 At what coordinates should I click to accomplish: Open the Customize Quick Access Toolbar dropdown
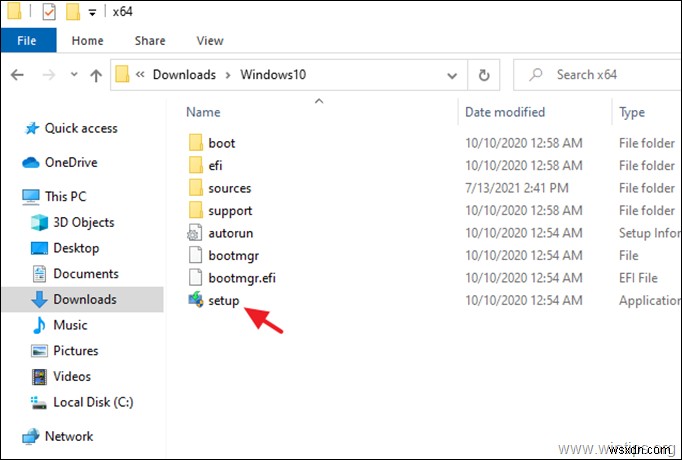92,13
